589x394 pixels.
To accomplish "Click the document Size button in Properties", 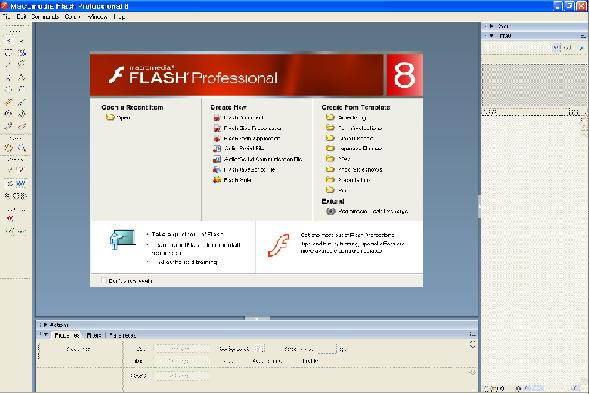I will (x=182, y=349).
